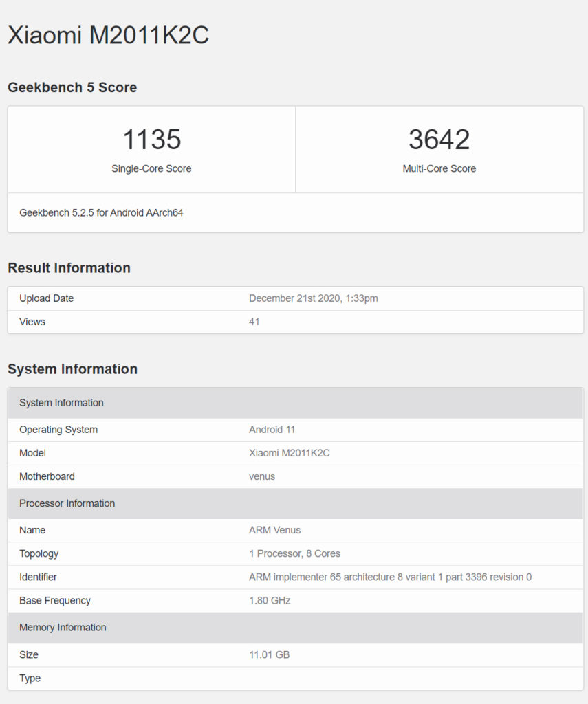Select the Xiaomi M2011K2C page title
Image resolution: width=588 pixels, height=704 pixels.
pos(108,34)
